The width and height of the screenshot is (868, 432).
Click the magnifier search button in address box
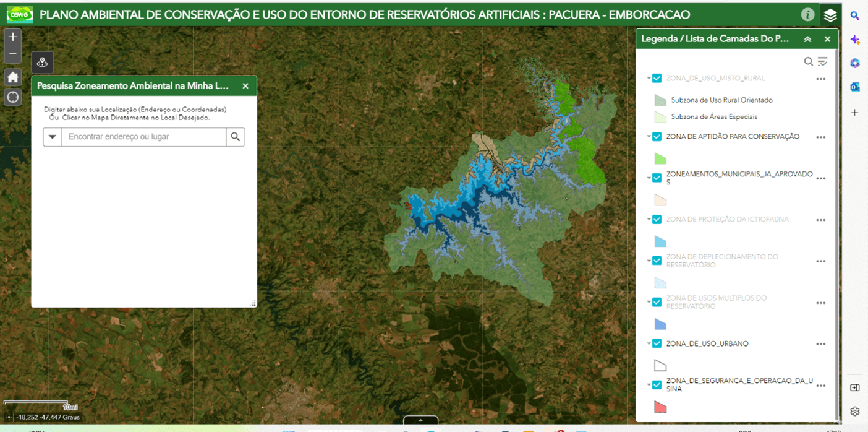click(x=236, y=137)
